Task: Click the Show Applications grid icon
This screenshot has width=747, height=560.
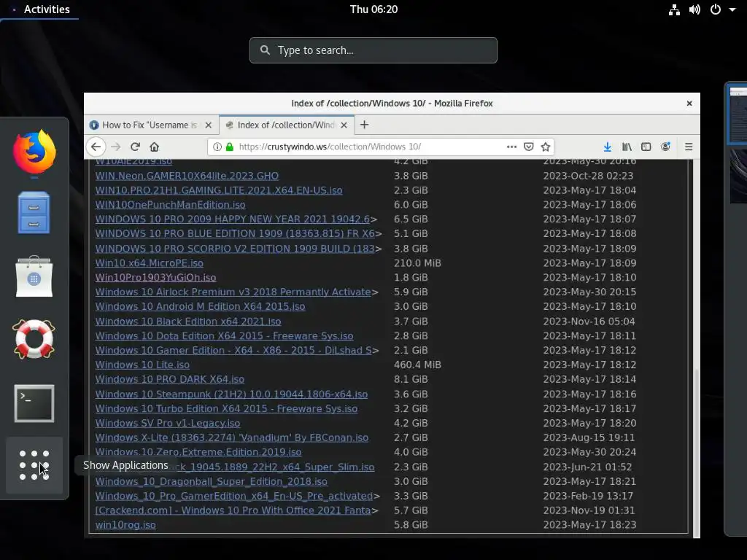Action: (x=34, y=465)
